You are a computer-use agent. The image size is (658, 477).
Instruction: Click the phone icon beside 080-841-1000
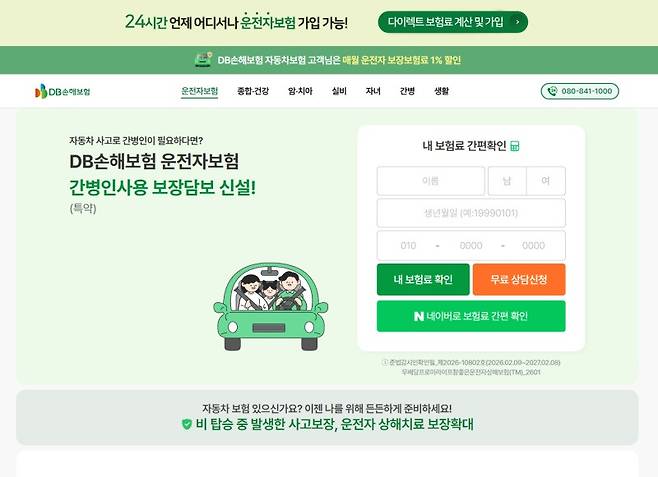[x=553, y=91]
